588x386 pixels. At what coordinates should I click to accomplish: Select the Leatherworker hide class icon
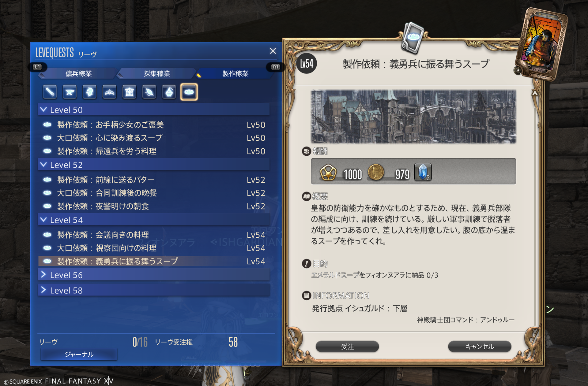tap(129, 92)
